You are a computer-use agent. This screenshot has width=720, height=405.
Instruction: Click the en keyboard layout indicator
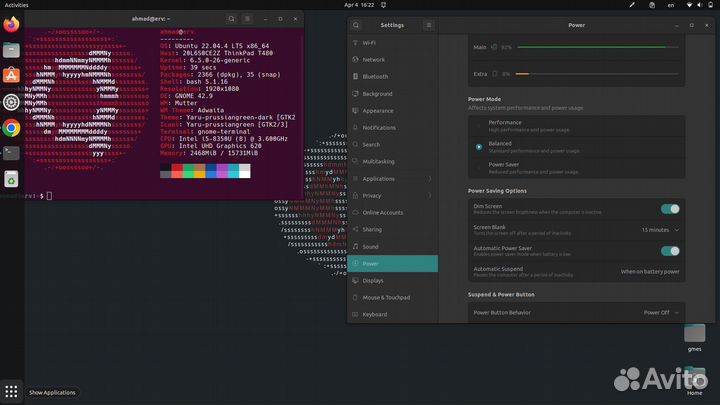(671, 5)
